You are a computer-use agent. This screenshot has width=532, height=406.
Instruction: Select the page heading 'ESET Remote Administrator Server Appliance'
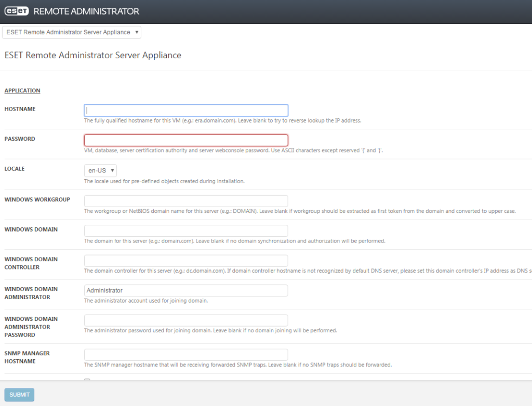[92, 55]
